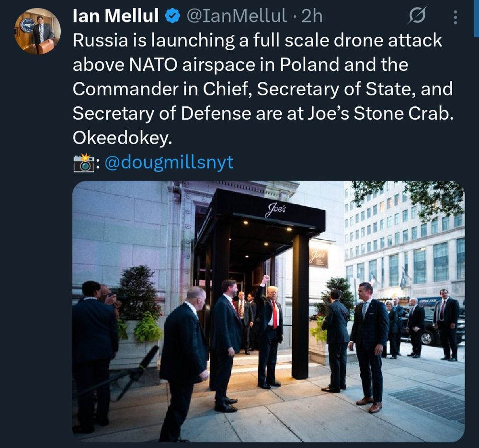The height and width of the screenshot is (448, 479).
Task: Open the three-dot more options menu
Action: pyautogui.click(x=455, y=17)
